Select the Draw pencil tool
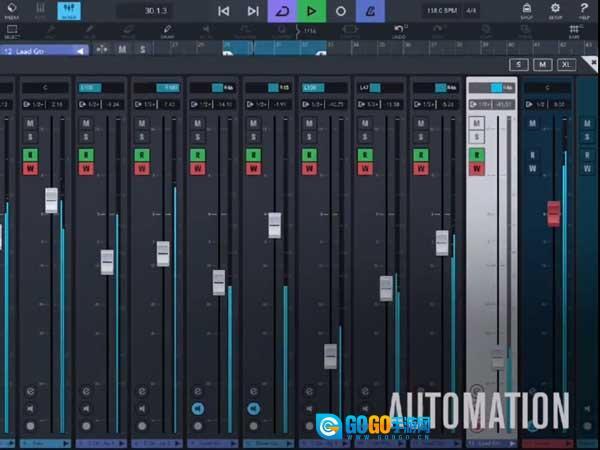The height and width of the screenshot is (450, 600). [169, 31]
